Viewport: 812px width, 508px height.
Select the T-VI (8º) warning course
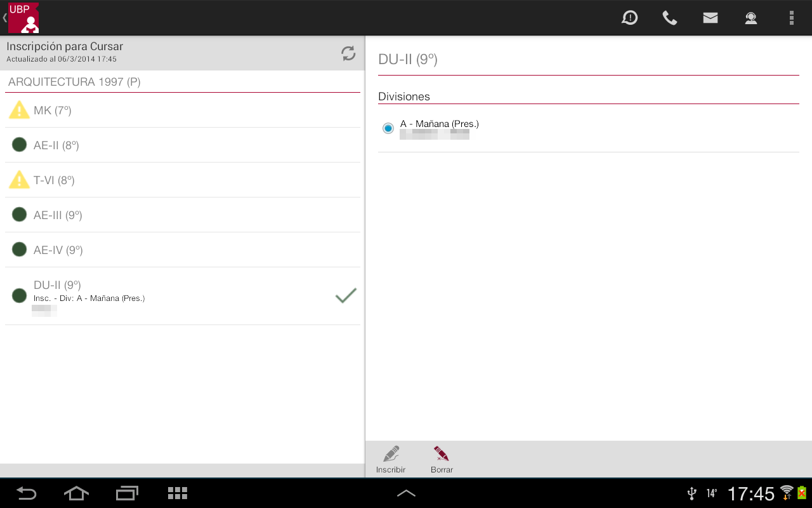click(x=183, y=180)
